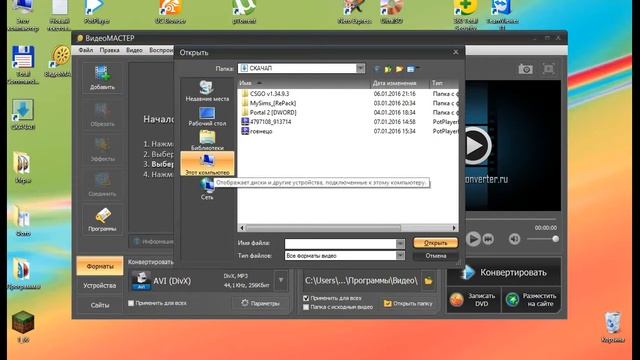Open the Видео menu
The height and width of the screenshot is (360, 640).
[x=134, y=50]
